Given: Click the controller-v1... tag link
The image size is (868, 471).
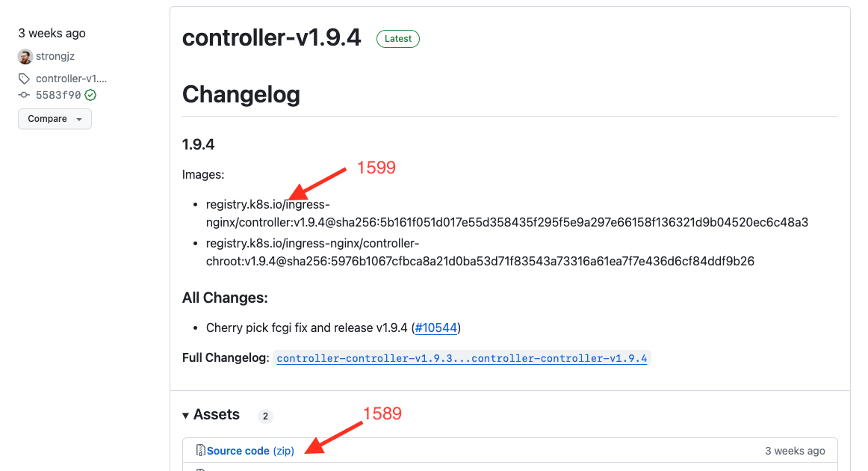Looking at the screenshot, I should point(70,78).
